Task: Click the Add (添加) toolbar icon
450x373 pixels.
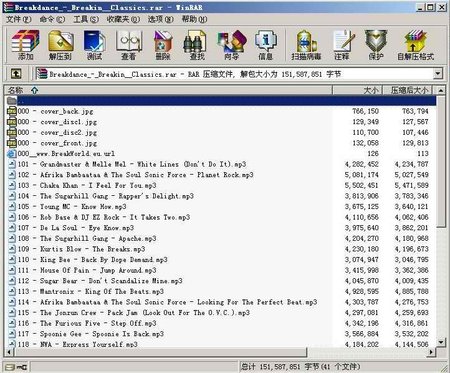Action: (x=25, y=45)
